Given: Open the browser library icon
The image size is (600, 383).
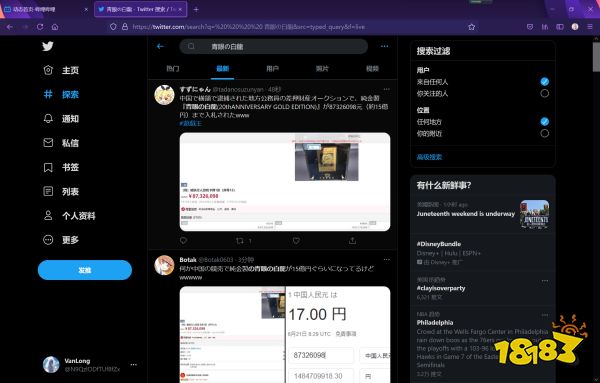Looking at the screenshot, I should point(545,27).
